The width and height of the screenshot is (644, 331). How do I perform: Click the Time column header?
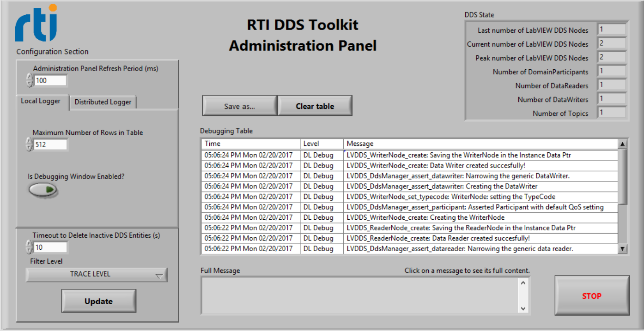pos(249,143)
